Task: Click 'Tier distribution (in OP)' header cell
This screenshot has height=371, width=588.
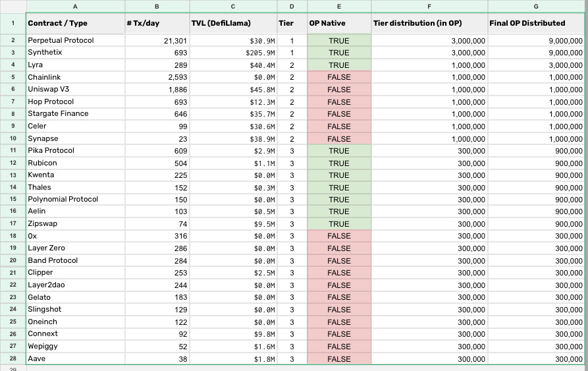Action: [429, 23]
